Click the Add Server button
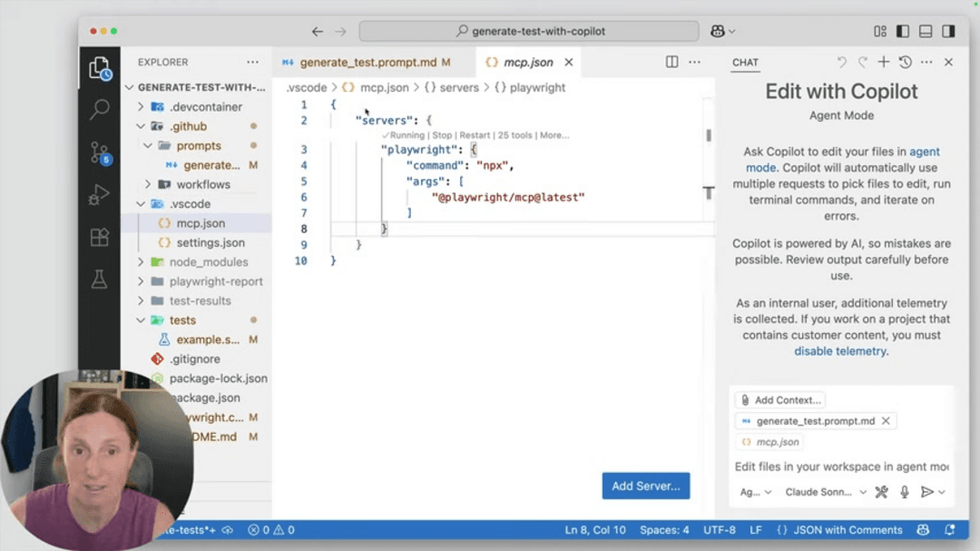This screenshot has height=551, width=980. [x=645, y=486]
